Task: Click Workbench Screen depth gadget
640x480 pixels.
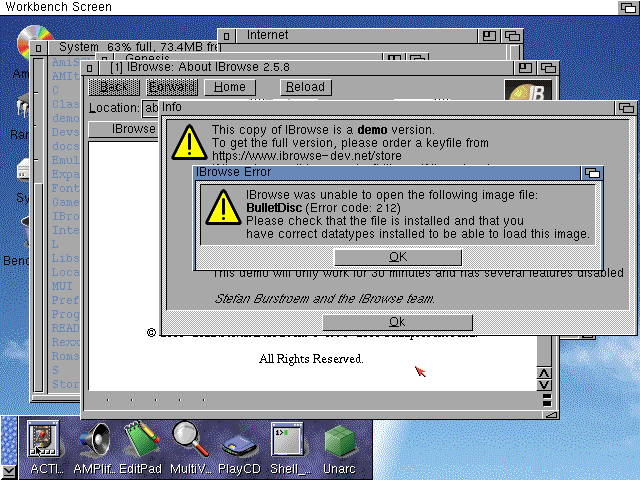Action: pos(629,7)
